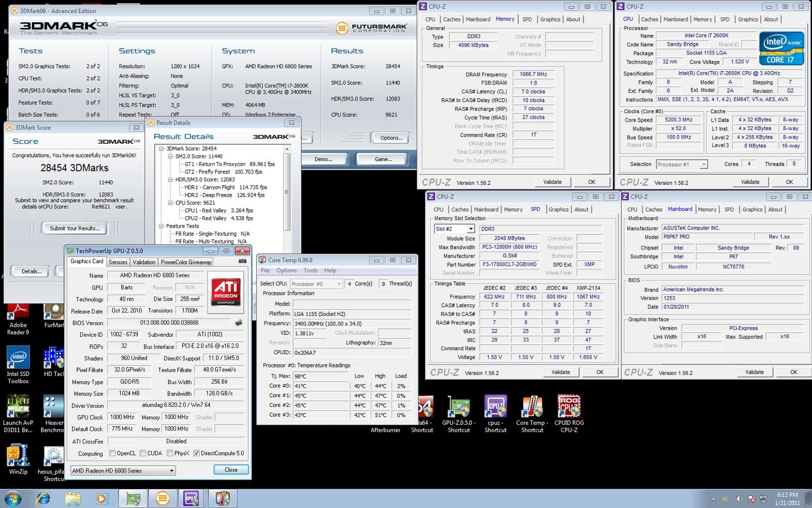Collapse the Feature Tests tree node
812x508 pixels.
tap(161, 226)
